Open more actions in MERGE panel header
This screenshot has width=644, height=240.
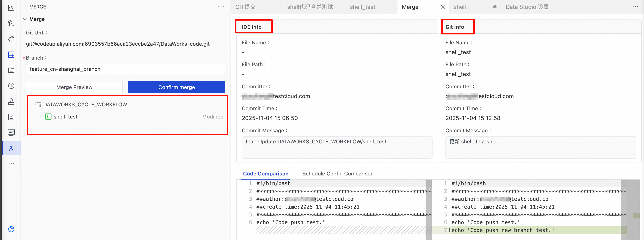click(x=221, y=7)
